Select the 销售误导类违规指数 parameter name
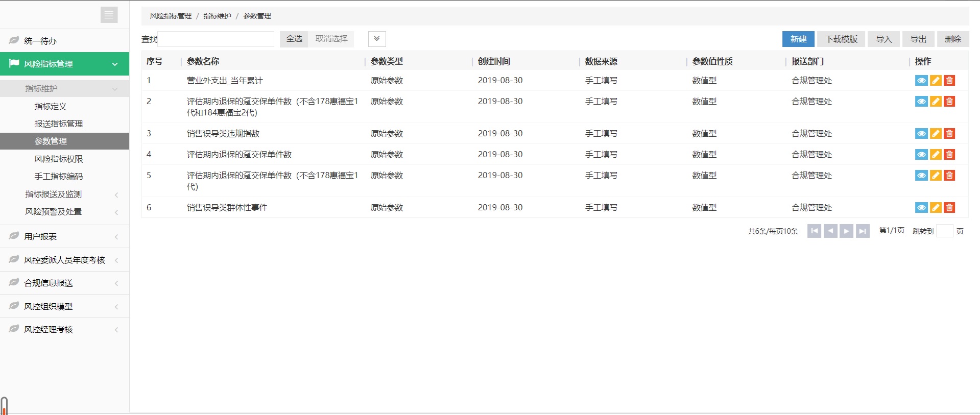Screen dimensions: 980x415 [223, 134]
